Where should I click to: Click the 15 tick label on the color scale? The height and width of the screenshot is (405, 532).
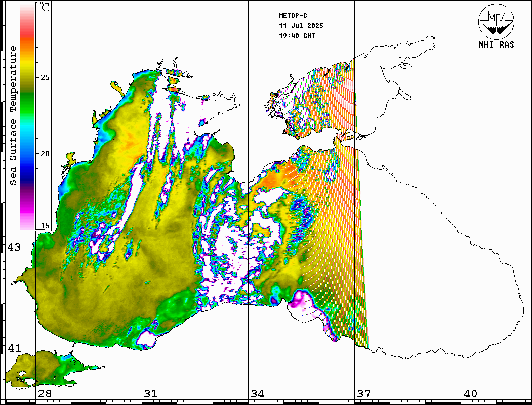point(45,226)
